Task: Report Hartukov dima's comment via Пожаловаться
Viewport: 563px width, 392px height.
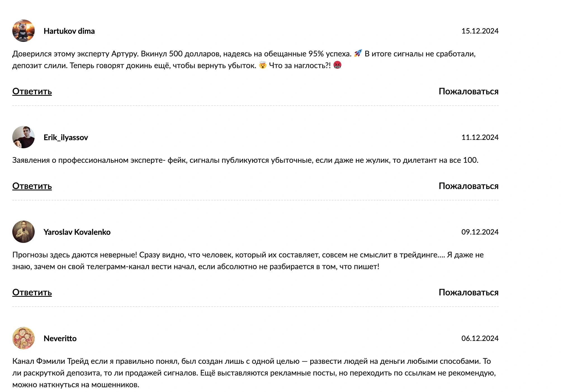Action: (x=469, y=91)
